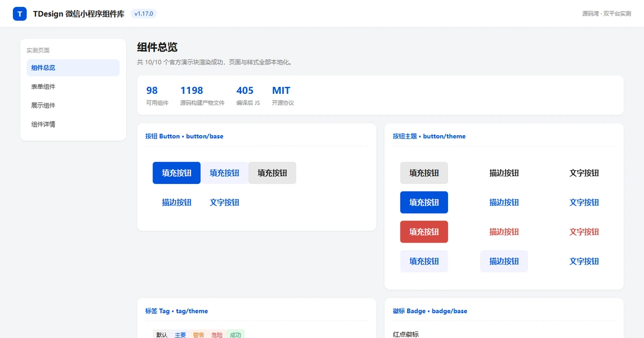Viewport: 644px width, 338px height.
Task: Click the black 描边按钮 in theme card
Action: point(504,173)
